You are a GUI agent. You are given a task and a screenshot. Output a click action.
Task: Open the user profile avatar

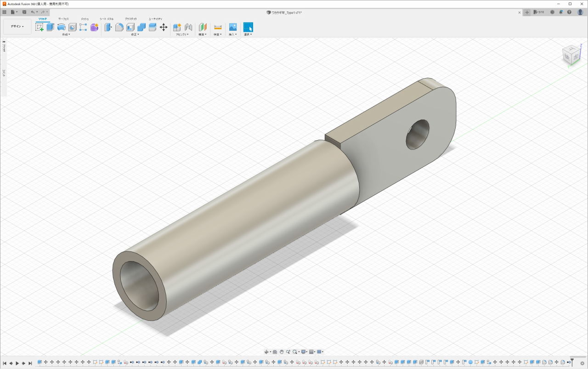coord(580,12)
